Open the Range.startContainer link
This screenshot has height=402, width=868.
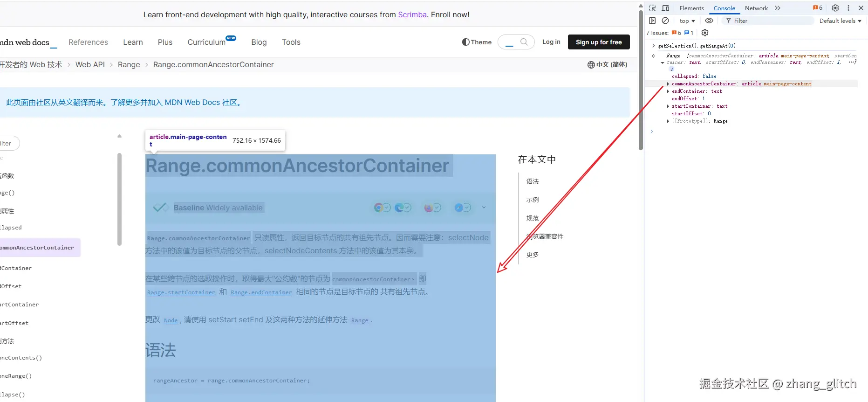181,292
